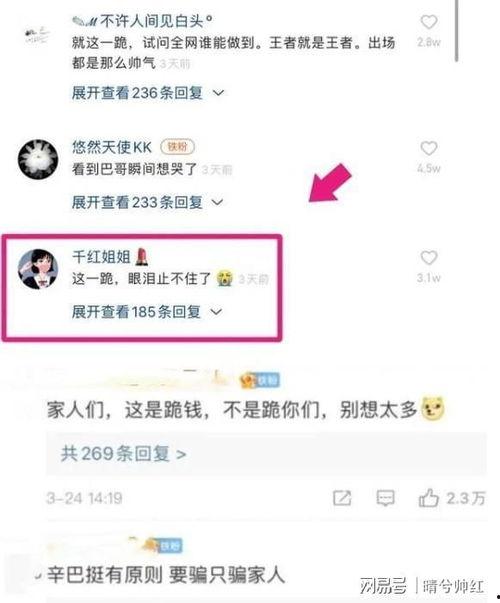The image size is (500, 603).
Task: Click username 悠然天使KK
Action: pyautogui.click(x=112, y=147)
